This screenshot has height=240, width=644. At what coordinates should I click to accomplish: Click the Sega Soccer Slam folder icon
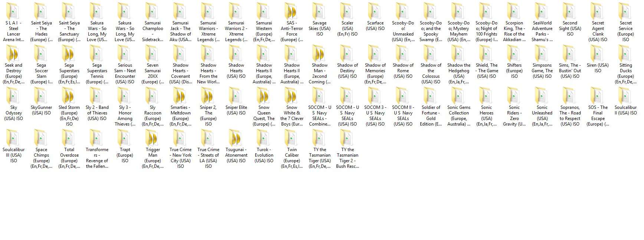pyautogui.click(x=41, y=53)
